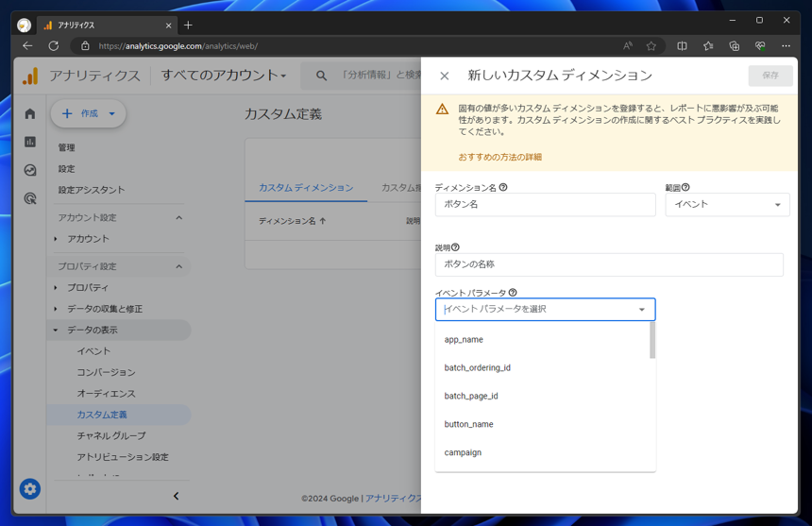Open the browser favorites list icon
812x526 pixels.
coord(708,46)
